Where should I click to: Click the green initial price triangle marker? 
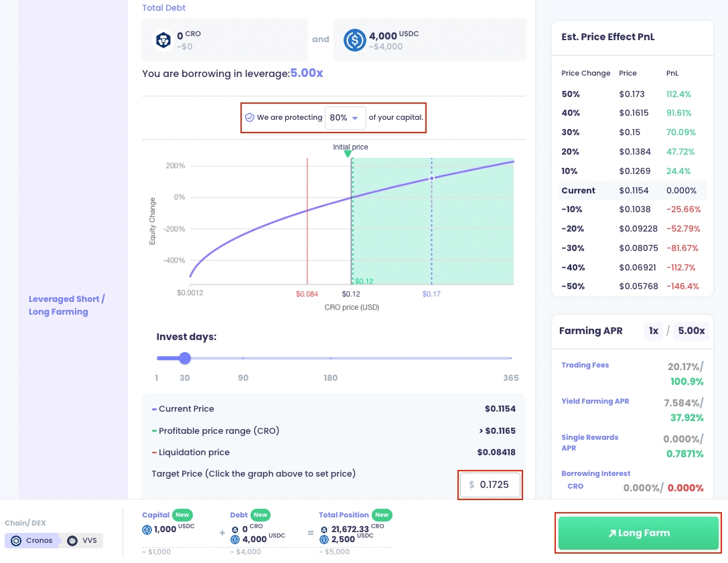(x=348, y=154)
